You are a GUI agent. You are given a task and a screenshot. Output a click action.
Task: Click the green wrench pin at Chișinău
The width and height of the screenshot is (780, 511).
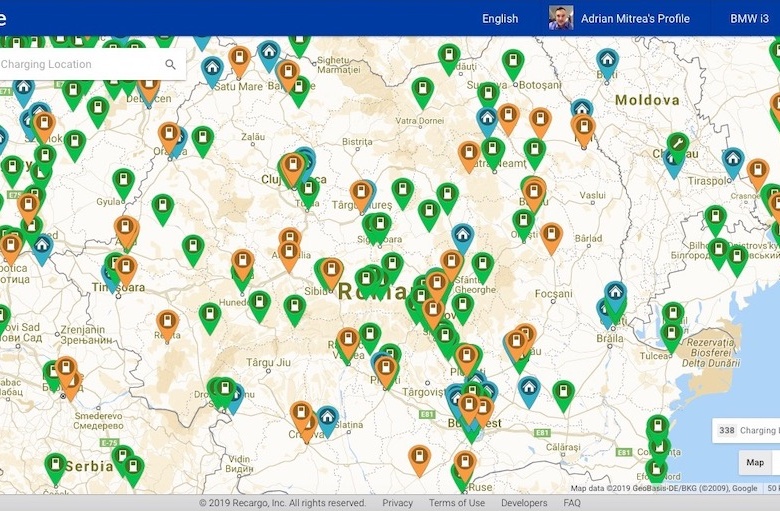tap(677, 145)
